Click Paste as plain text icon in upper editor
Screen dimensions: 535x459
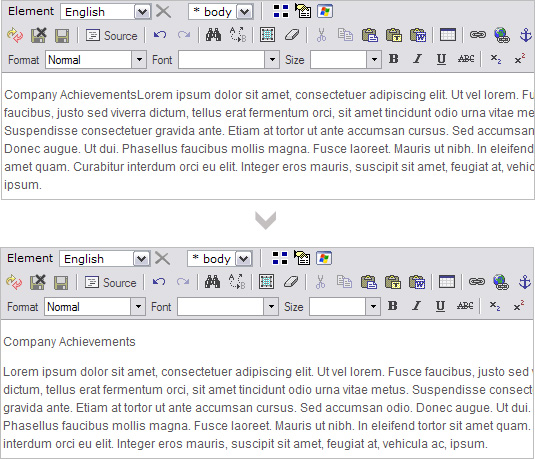pyautogui.click(x=394, y=35)
